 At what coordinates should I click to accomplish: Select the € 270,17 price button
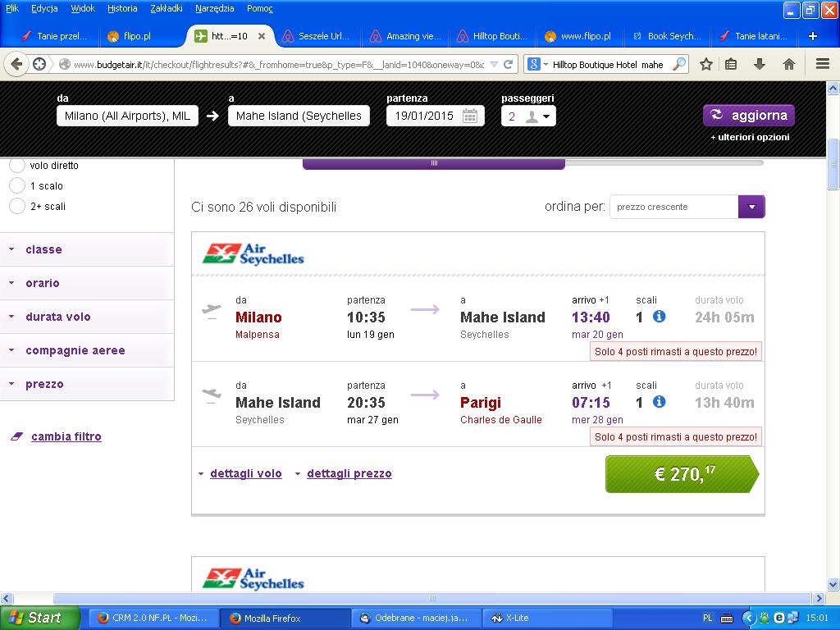tap(682, 474)
